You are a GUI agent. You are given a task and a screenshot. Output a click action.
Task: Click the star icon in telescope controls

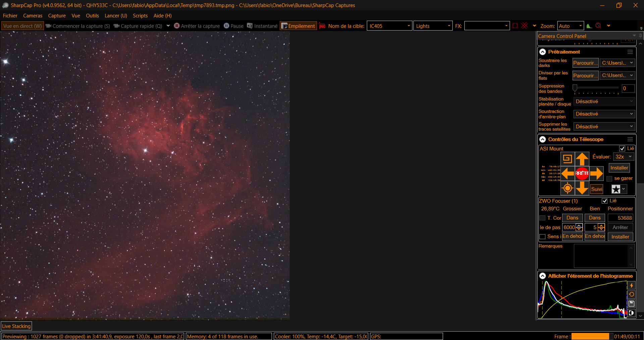point(616,189)
